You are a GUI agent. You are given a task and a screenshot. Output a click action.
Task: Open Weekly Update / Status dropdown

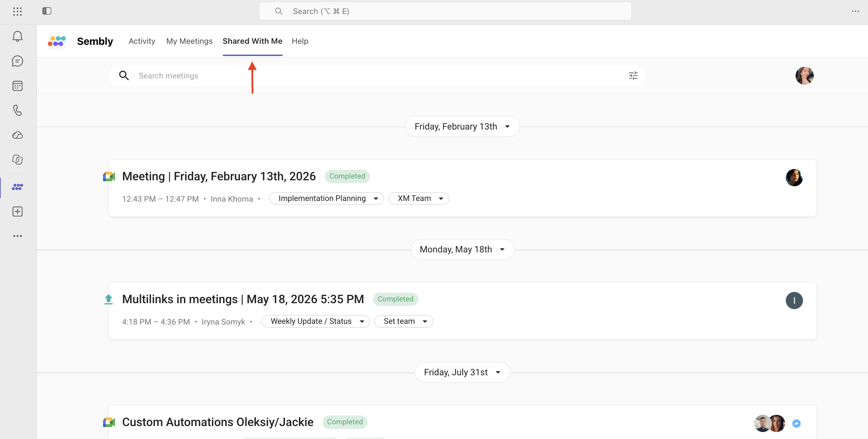tap(316, 321)
